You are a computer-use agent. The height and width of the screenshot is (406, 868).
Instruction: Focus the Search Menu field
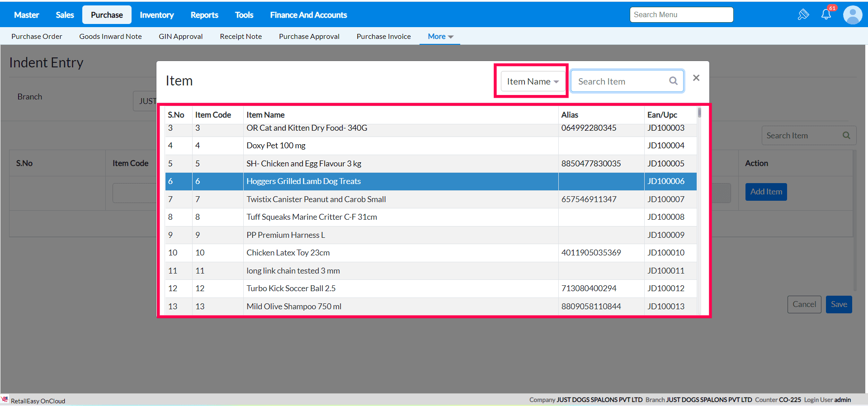pyautogui.click(x=681, y=15)
